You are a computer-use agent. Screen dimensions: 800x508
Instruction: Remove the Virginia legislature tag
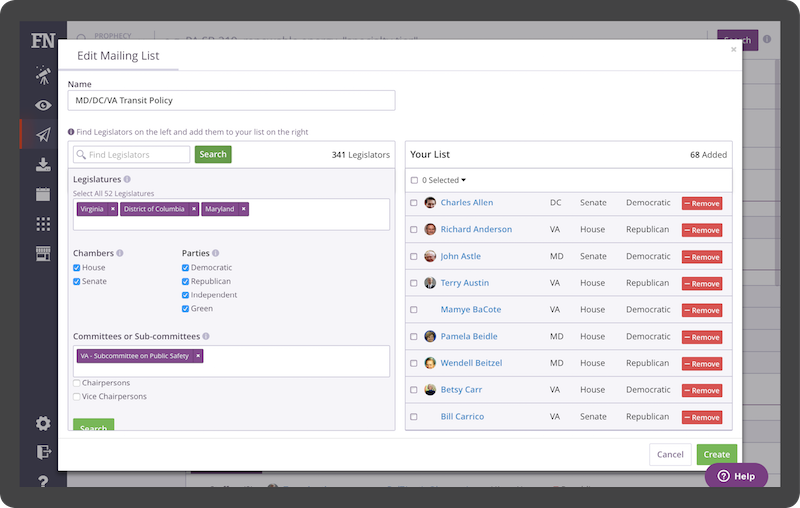113,209
